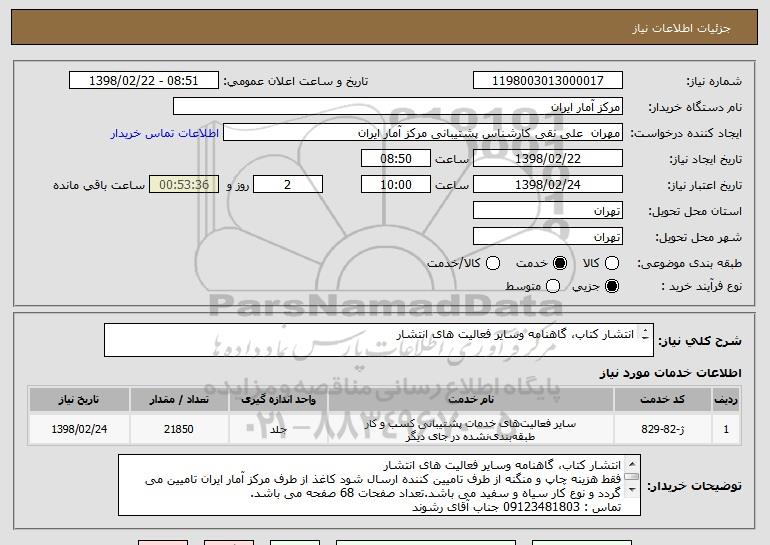This screenshot has height=545, width=770.
Task: Click the شماره نیاز number field
Action: (x=548, y=81)
